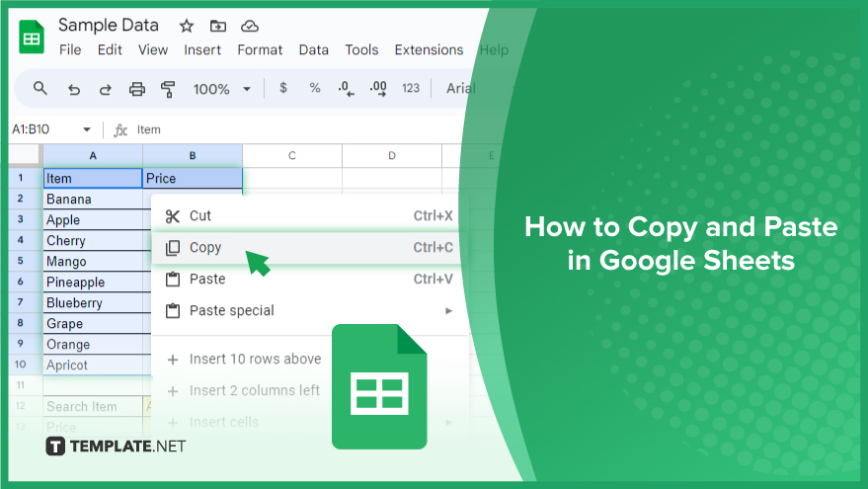Click plus icon for Insert 10 rows above
The width and height of the screenshot is (868, 489).
[173, 360]
